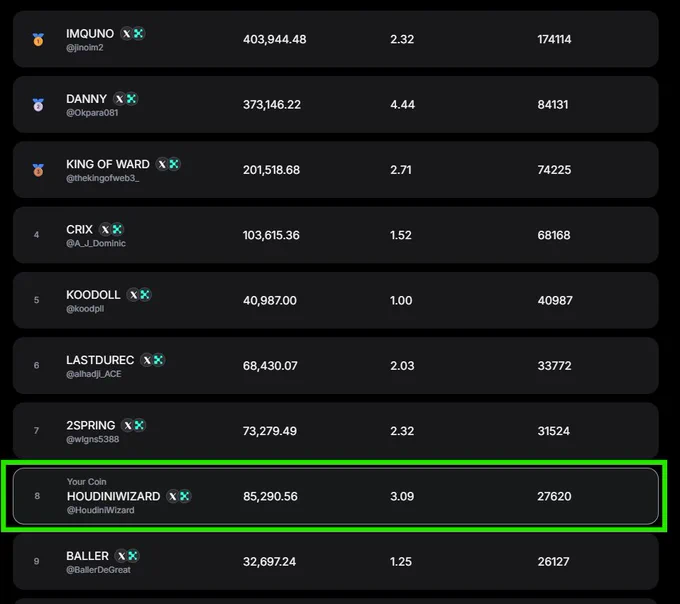
Task: Click the teal badge icon beside IMQUNO
Action: 139,33
